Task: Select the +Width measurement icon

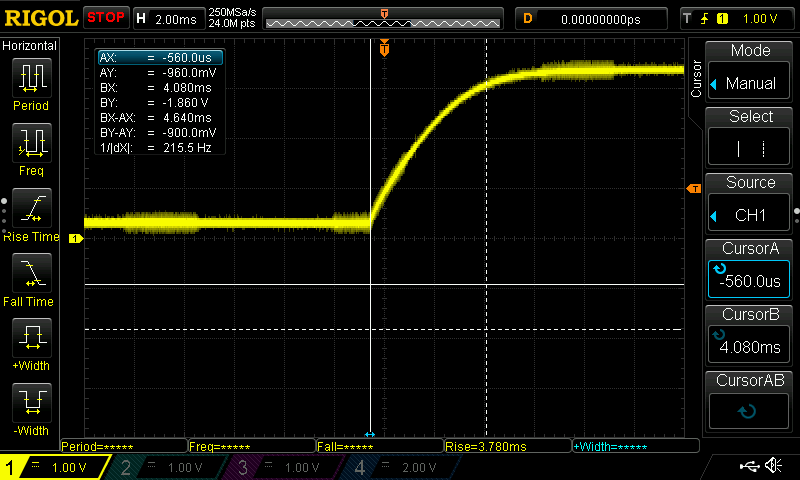Action: tap(31, 339)
